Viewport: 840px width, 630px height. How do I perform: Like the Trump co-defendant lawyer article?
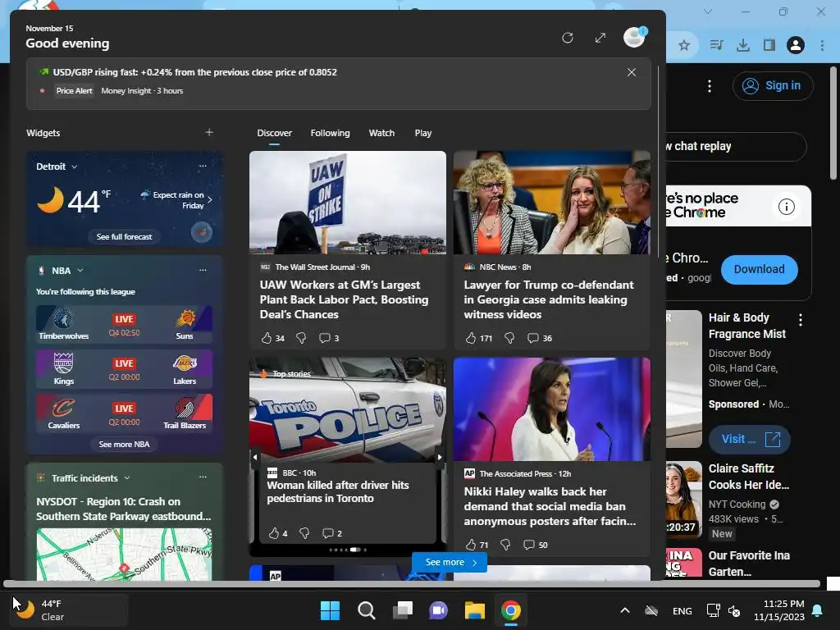point(471,338)
